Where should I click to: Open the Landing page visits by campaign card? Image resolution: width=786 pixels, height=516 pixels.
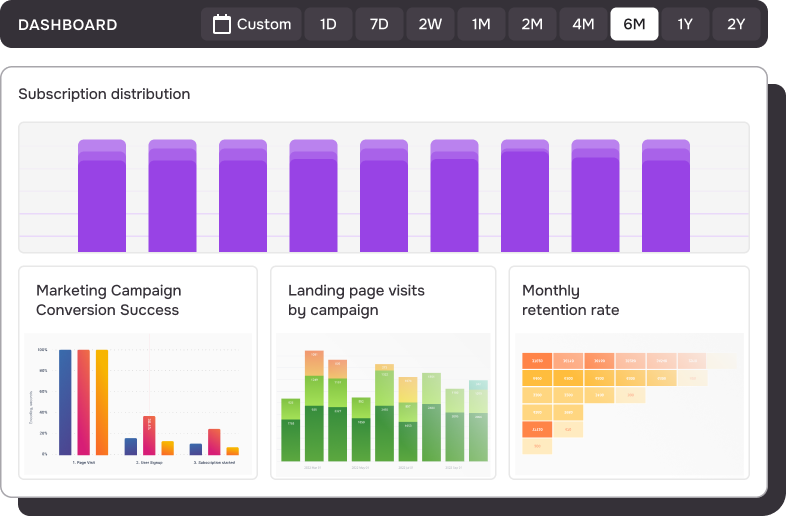pos(383,373)
